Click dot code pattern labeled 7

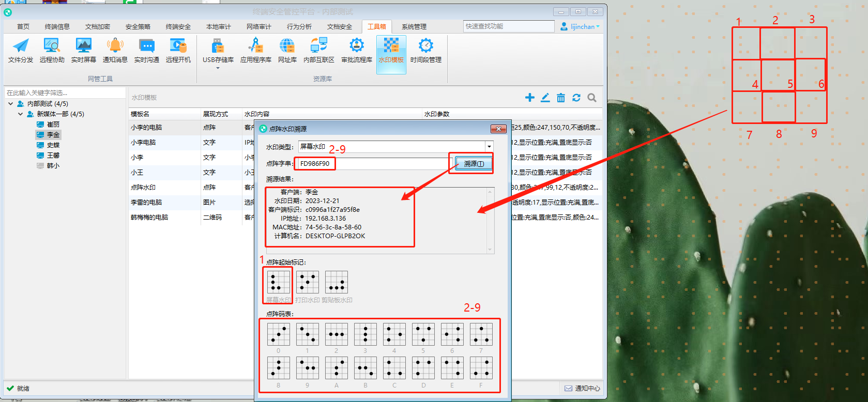(481, 334)
